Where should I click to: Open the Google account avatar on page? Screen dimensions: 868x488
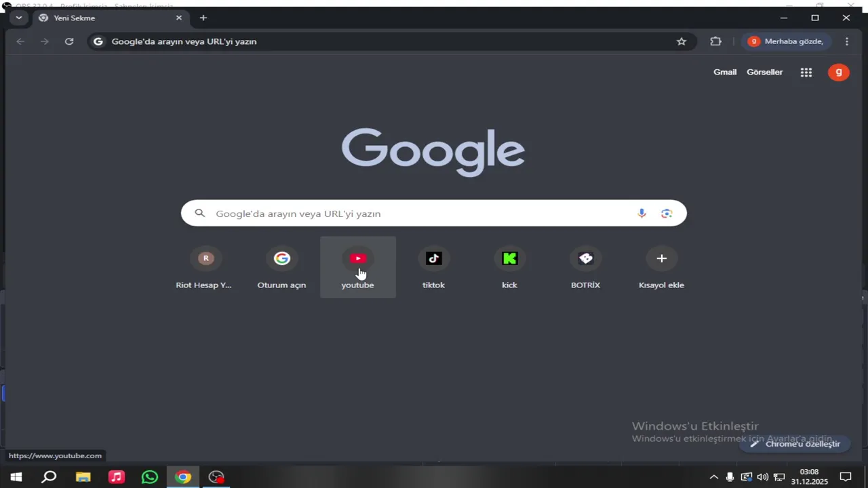point(839,72)
